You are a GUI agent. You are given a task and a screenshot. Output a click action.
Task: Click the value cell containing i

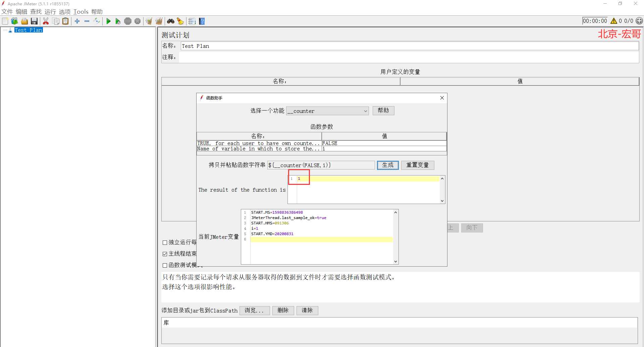[384, 149]
